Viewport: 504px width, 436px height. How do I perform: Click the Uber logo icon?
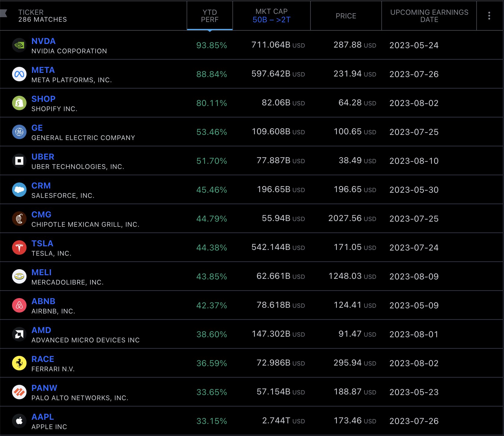[19, 161]
